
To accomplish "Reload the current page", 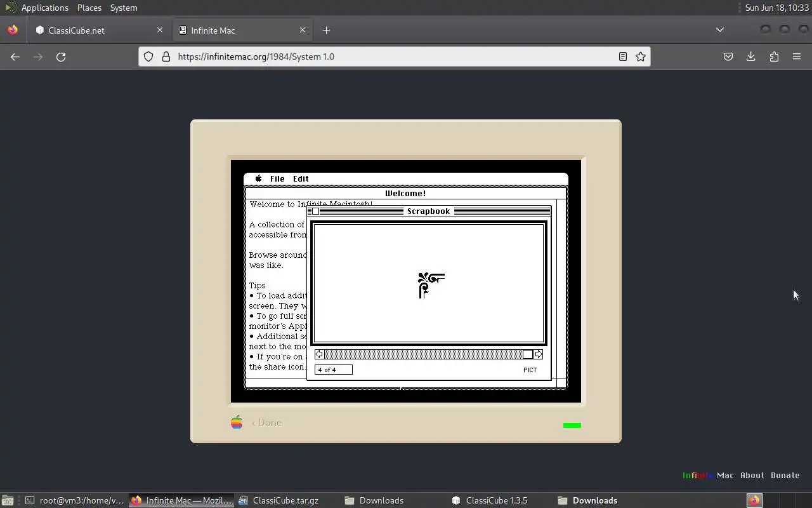I will [61, 57].
